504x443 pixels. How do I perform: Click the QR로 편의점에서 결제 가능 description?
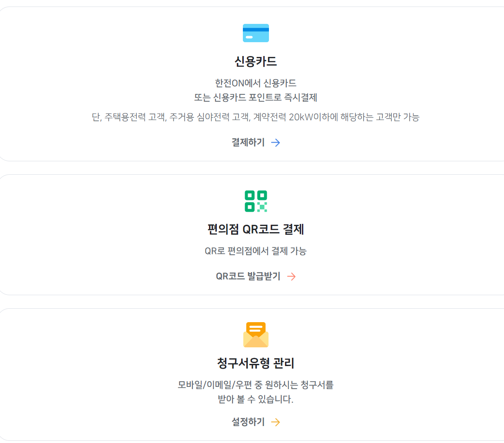point(256,250)
